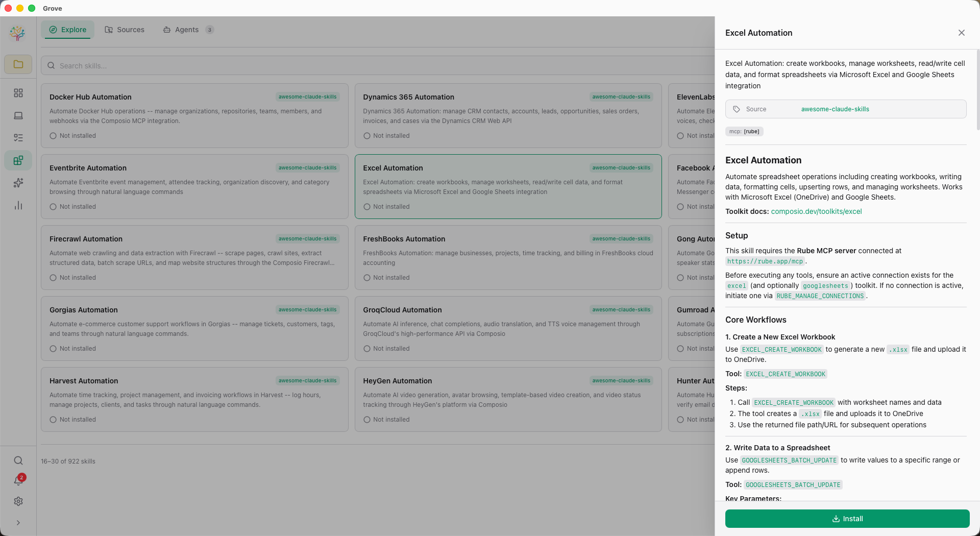Click the Source tag icon

737,109
